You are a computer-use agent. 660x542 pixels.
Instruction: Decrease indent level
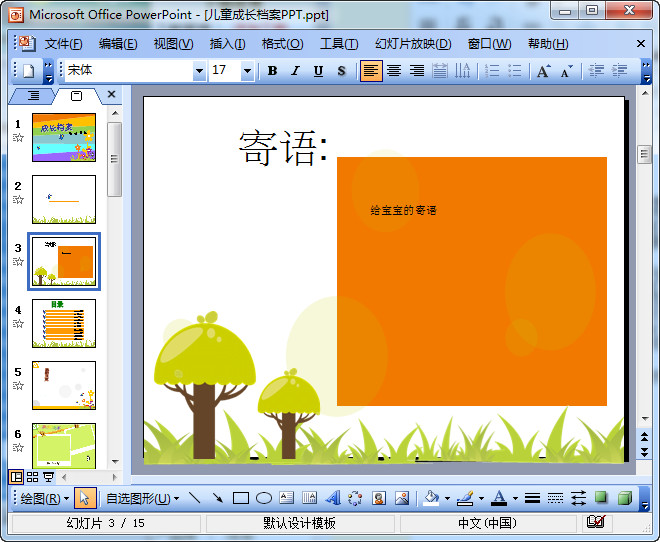coord(596,71)
